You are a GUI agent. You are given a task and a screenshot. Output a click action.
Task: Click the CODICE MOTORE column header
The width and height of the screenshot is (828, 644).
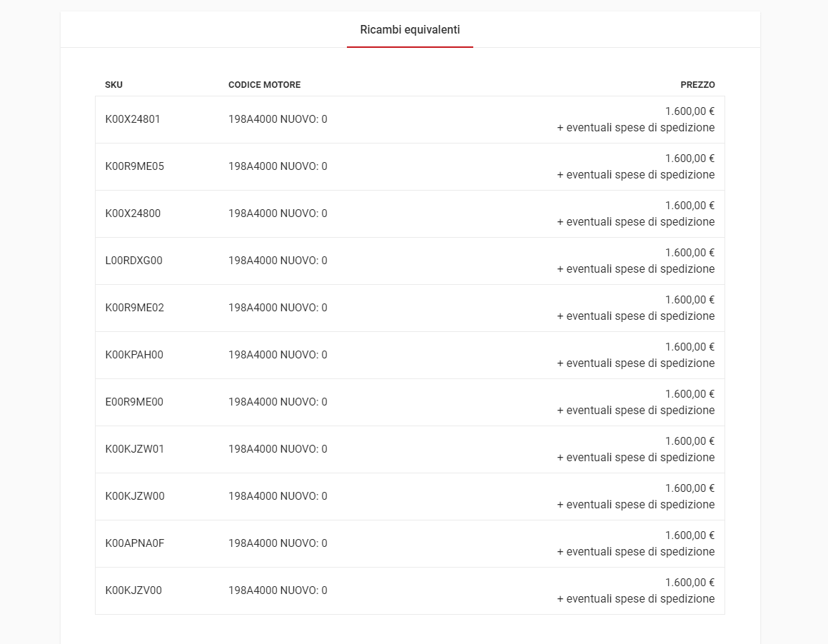click(x=265, y=84)
